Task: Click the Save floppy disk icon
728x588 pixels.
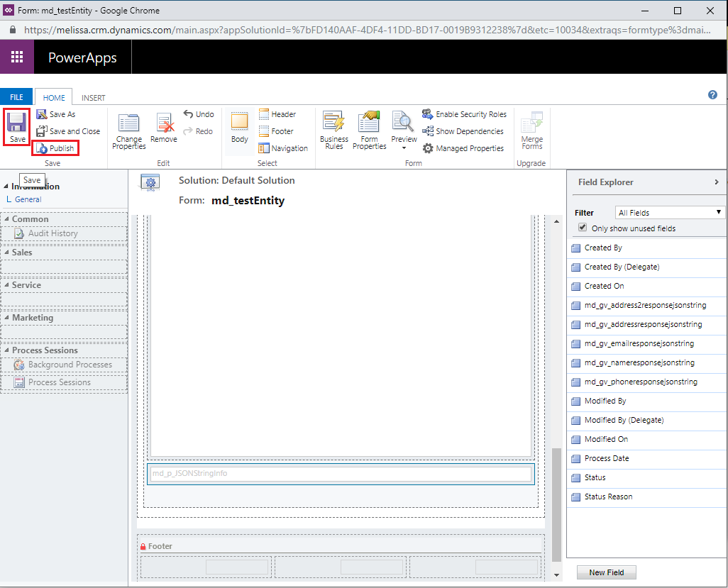Action: tap(17, 123)
